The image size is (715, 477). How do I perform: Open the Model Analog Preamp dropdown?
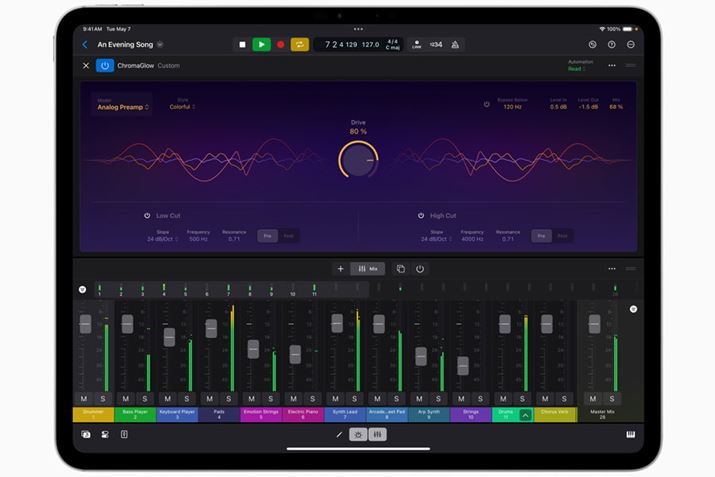[x=123, y=106]
